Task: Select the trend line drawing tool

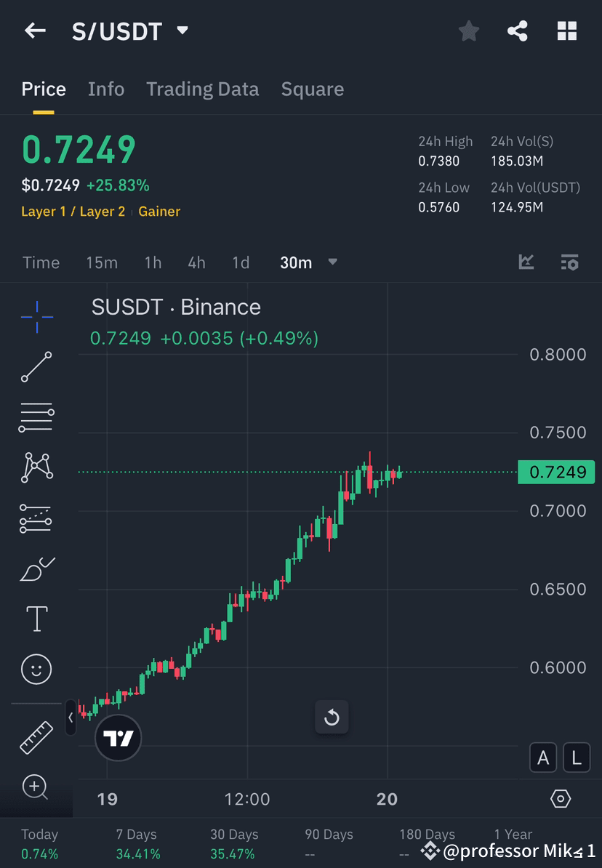Action: [x=36, y=367]
